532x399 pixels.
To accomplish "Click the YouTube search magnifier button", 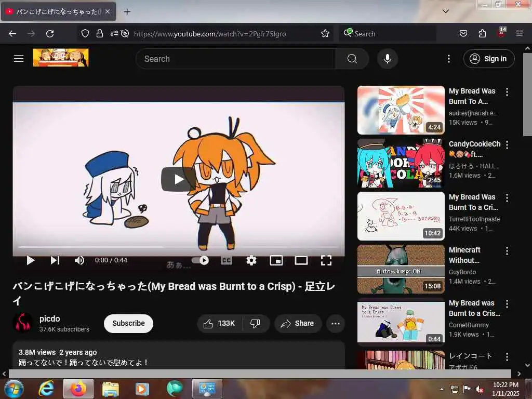I will click(x=352, y=59).
